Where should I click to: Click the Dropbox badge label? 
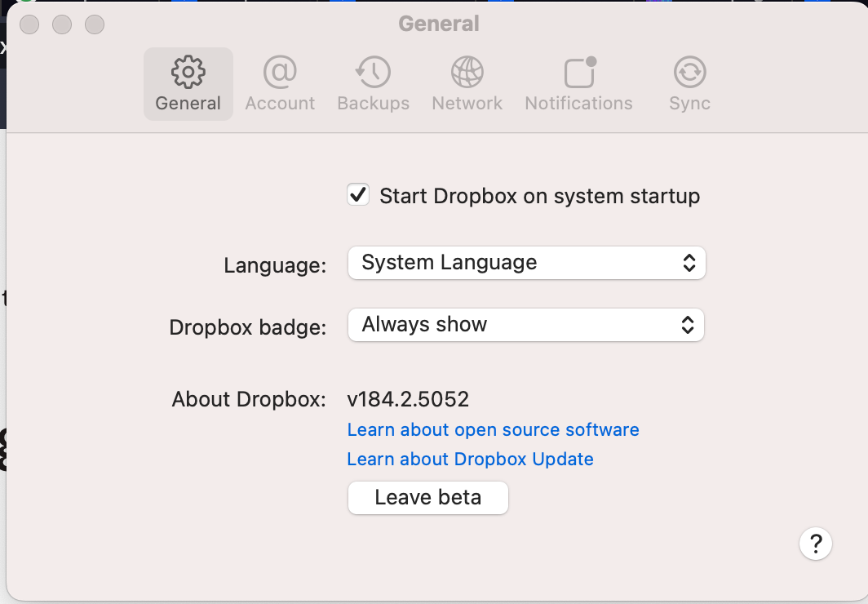pyautogui.click(x=248, y=327)
